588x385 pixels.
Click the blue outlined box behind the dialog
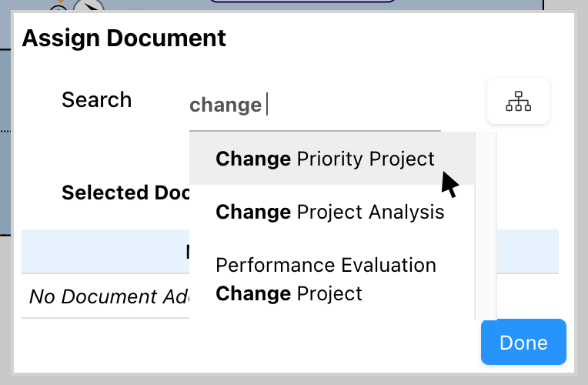[302, 2]
